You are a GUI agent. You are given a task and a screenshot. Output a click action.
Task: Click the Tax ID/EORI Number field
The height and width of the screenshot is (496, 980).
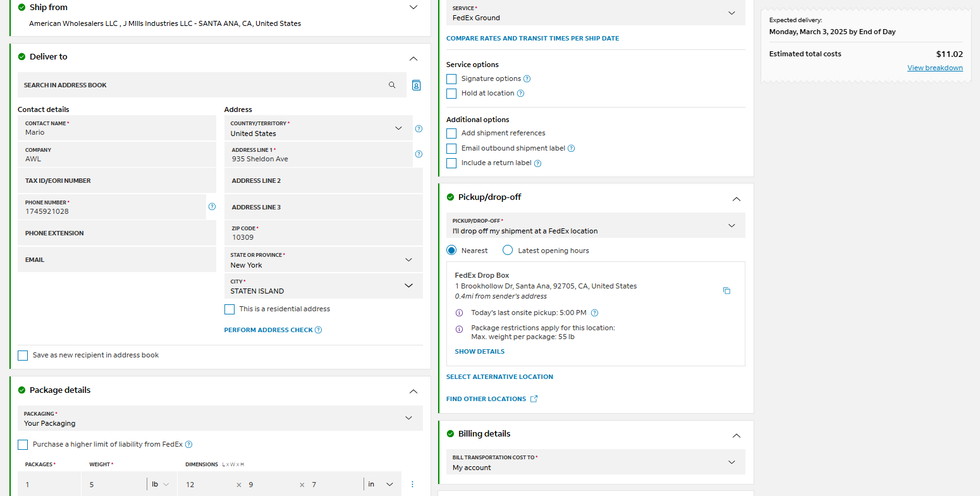117,180
